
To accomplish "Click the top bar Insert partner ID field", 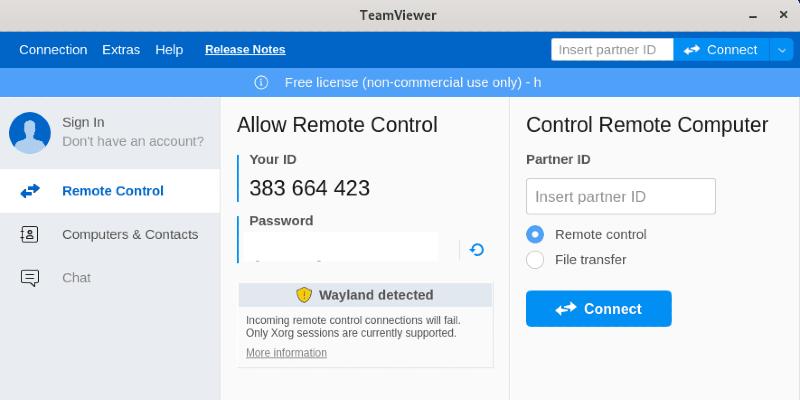I will 611,50.
